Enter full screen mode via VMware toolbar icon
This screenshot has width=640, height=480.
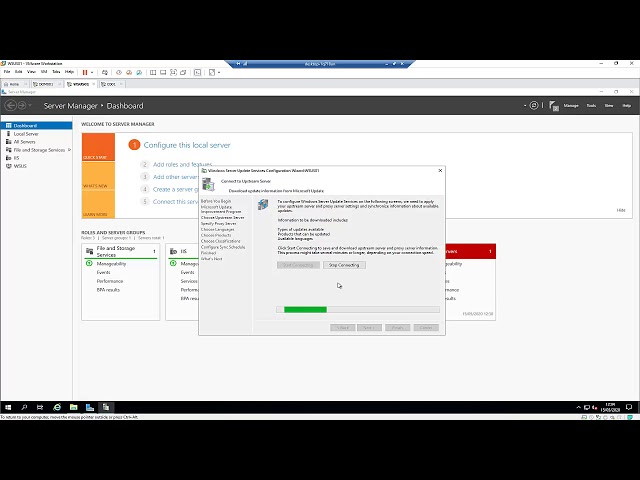click(x=173, y=72)
